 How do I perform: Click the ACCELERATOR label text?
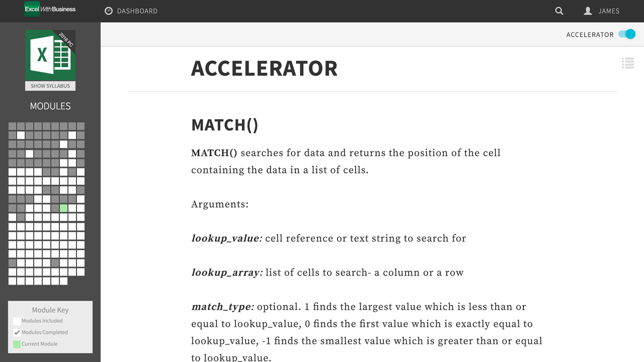pos(590,35)
